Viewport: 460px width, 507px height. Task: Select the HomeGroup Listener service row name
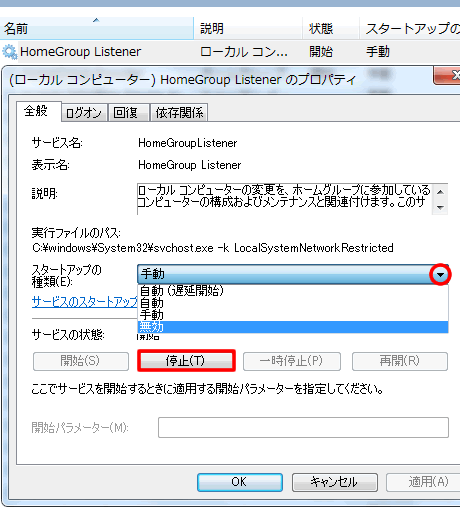point(80,52)
